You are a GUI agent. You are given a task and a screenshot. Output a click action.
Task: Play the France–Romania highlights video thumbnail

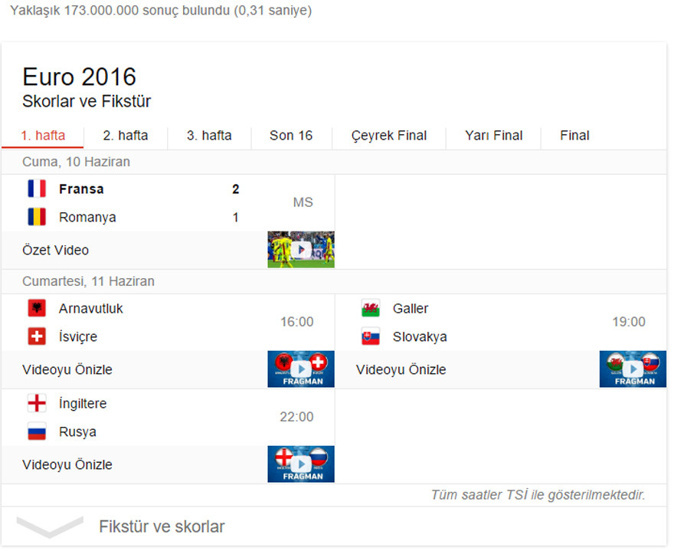tap(301, 249)
